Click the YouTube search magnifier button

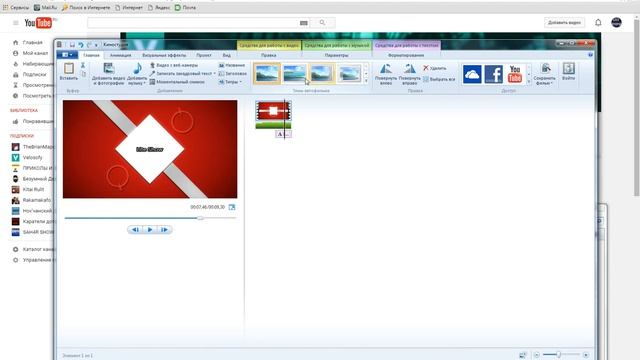322,23
